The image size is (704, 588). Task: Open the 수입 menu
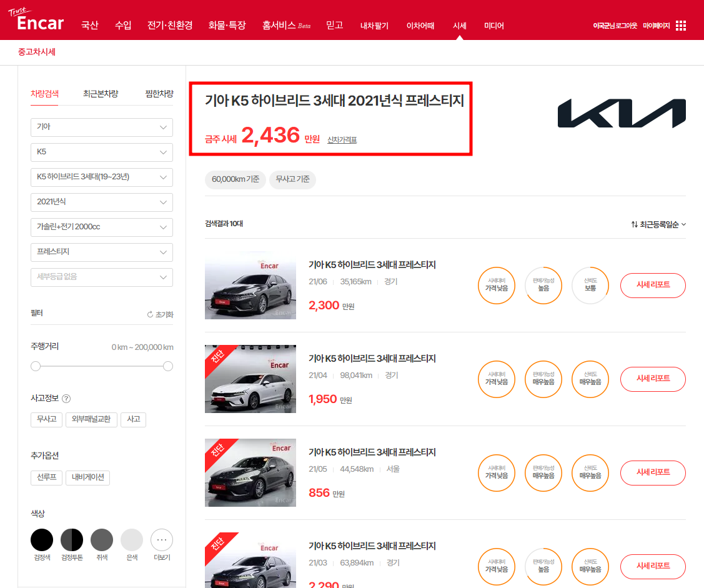[123, 26]
